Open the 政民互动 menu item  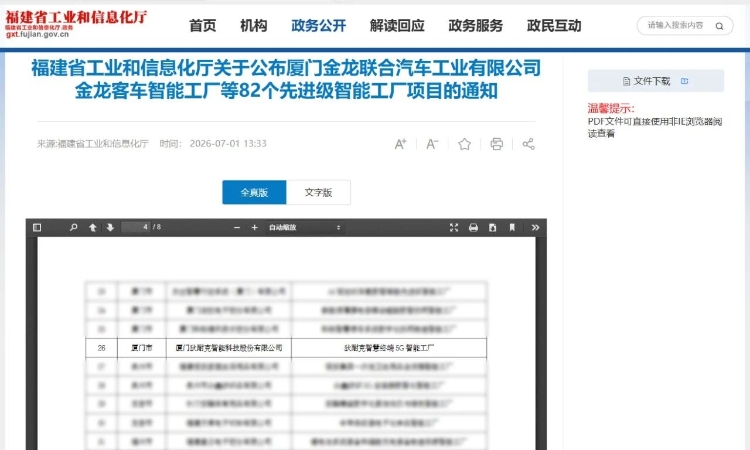pyautogui.click(x=554, y=26)
